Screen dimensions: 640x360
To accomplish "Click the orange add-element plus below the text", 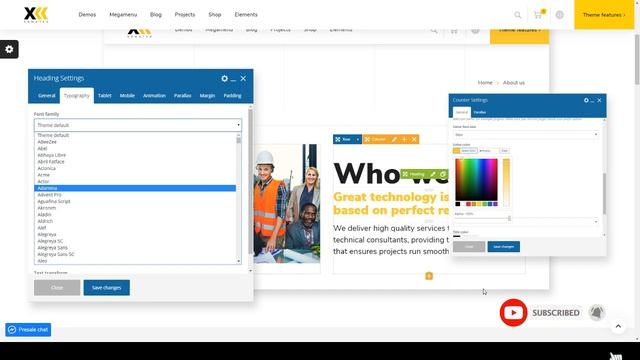I will 429,276.
